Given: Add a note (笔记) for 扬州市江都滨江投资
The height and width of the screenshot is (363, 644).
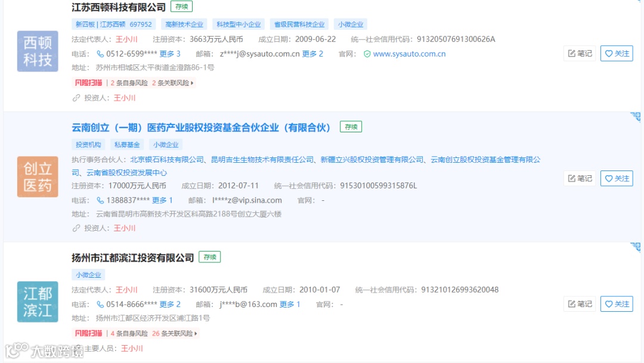Looking at the screenshot, I should 580,304.
